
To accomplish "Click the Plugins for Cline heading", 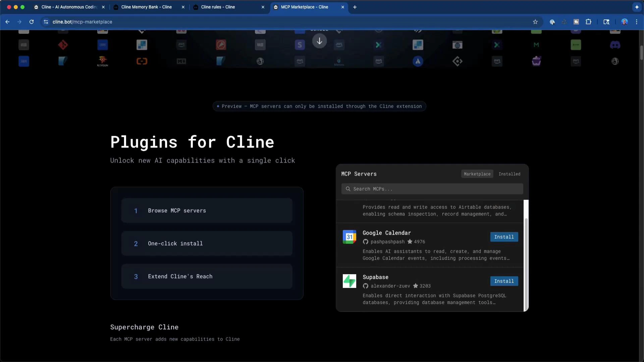I will click(192, 142).
